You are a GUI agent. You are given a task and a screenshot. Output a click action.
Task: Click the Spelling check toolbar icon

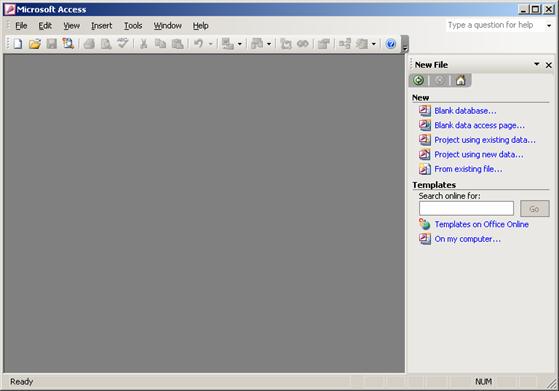tap(123, 44)
